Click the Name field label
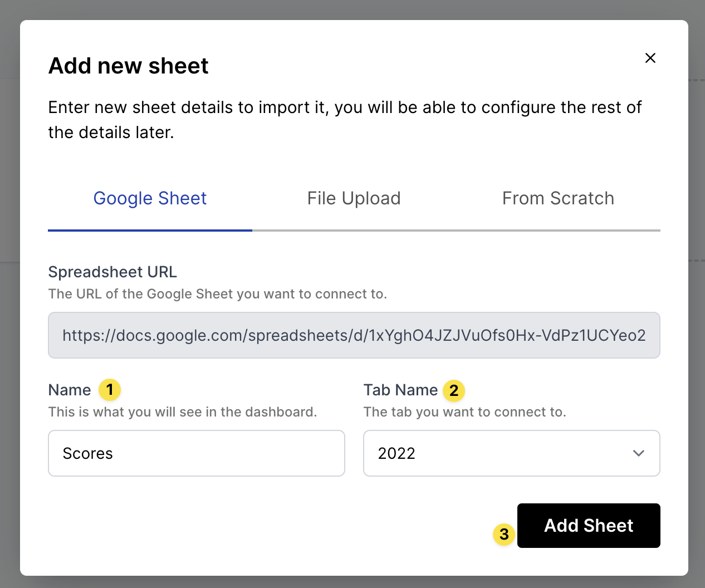 (x=70, y=390)
